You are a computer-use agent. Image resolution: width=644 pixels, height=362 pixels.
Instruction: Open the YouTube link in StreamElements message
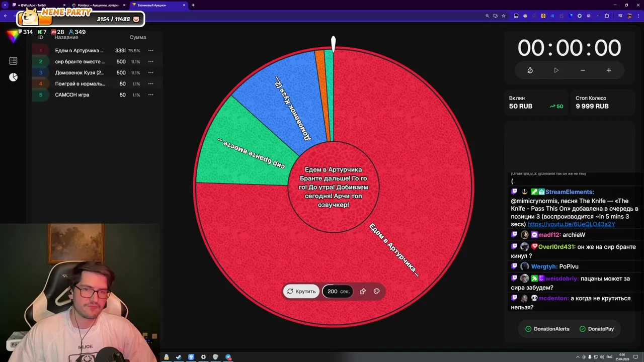[x=571, y=224]
